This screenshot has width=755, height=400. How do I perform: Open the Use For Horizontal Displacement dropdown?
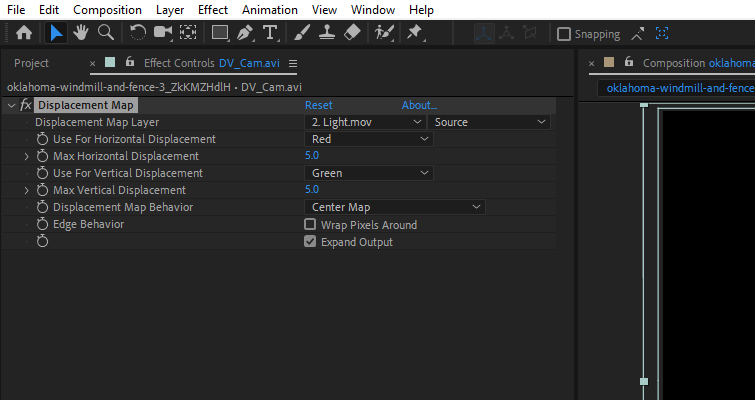tap(368, 139)
